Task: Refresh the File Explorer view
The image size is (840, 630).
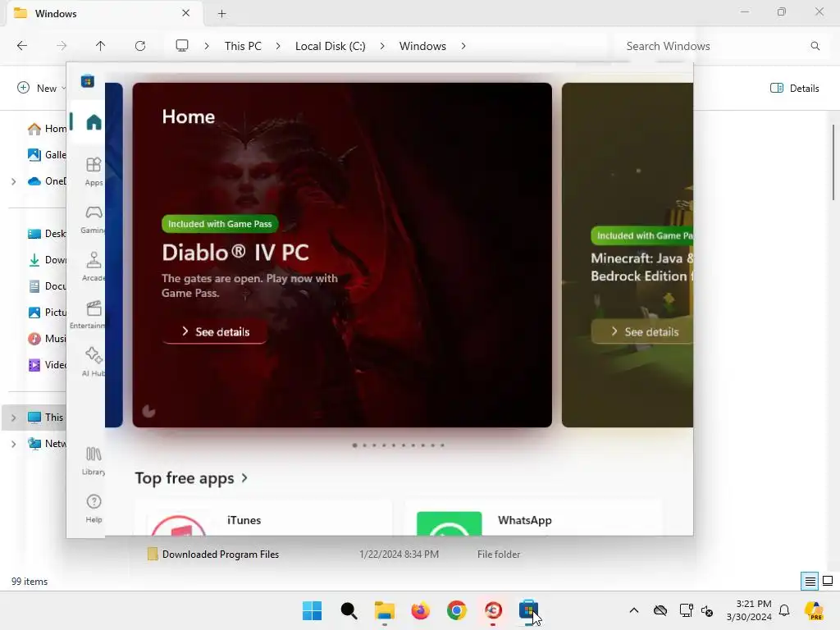Action: click(x=139, y=46)
